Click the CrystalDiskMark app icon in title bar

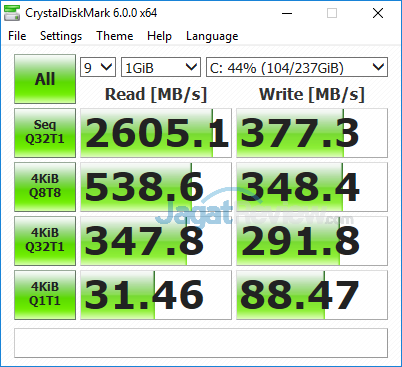click(12, 13)
